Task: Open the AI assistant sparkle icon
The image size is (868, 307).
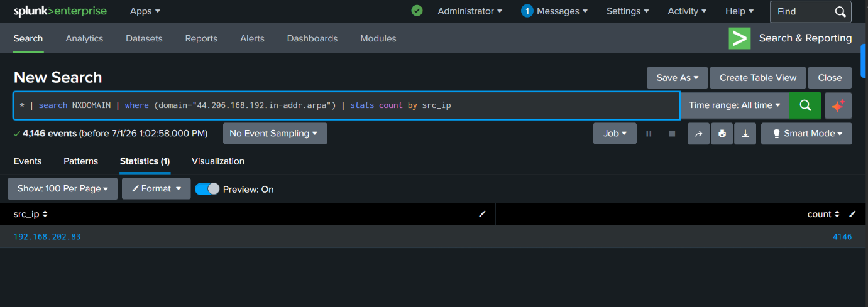Action: click(x=838, y=105)
